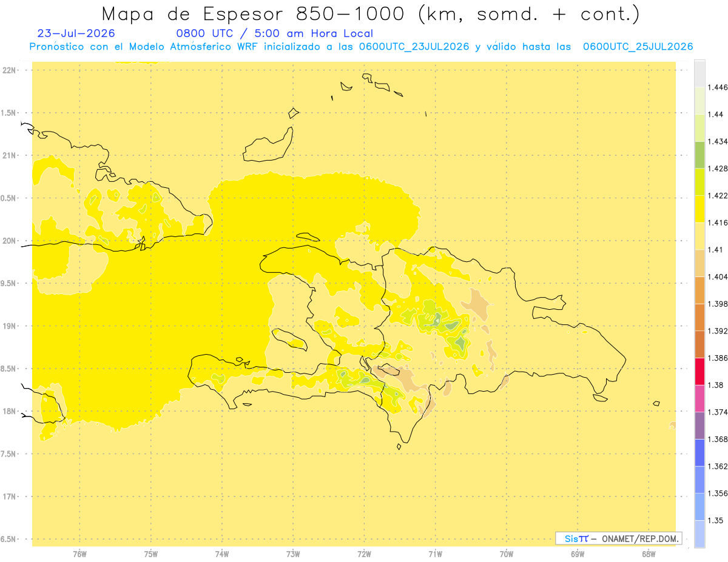Click the 73W longitude axis label

tap(293, 554)
